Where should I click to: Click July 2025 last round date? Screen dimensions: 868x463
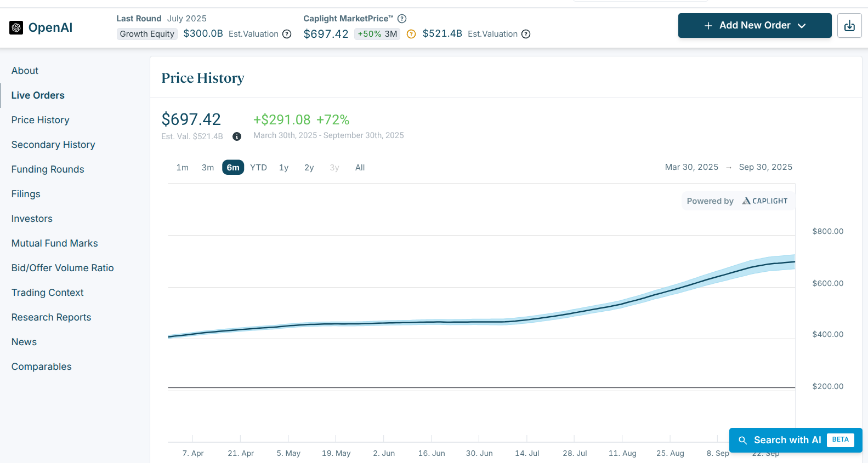187,19
